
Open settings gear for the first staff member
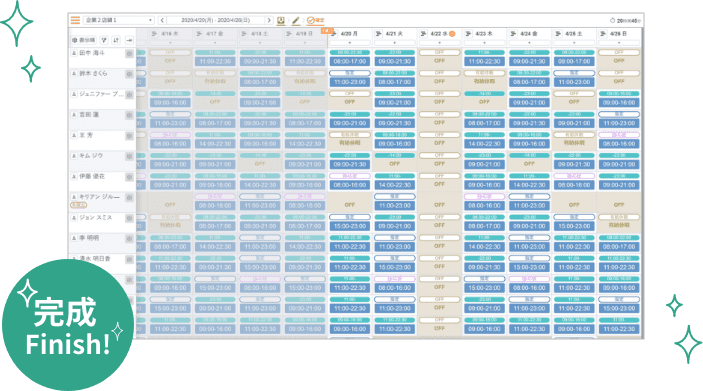point(129,54)
